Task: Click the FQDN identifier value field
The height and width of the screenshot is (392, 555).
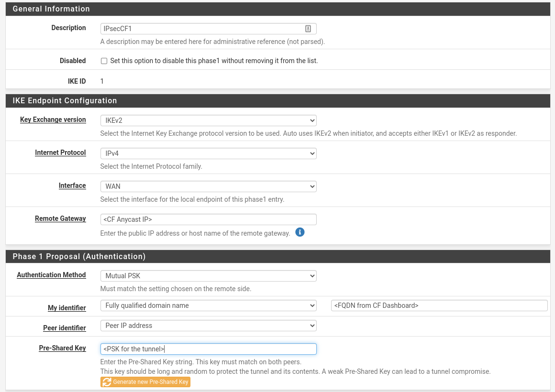Action: (439, 305)
